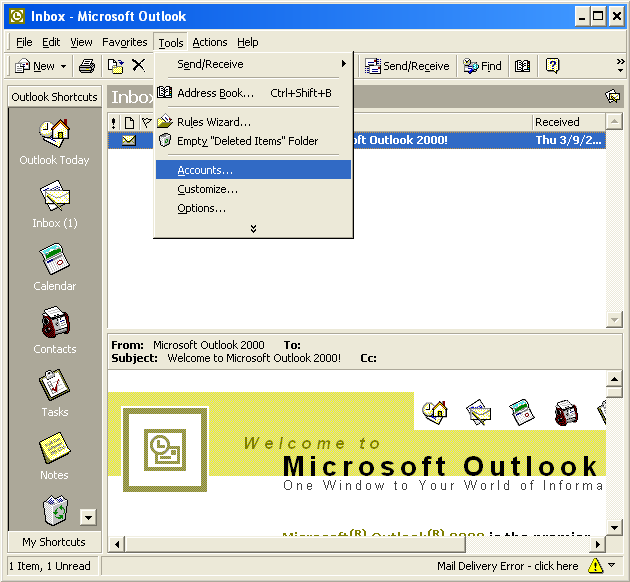Click the New mail message button
This screenshot has height=582, width=630.
point(34,66)
